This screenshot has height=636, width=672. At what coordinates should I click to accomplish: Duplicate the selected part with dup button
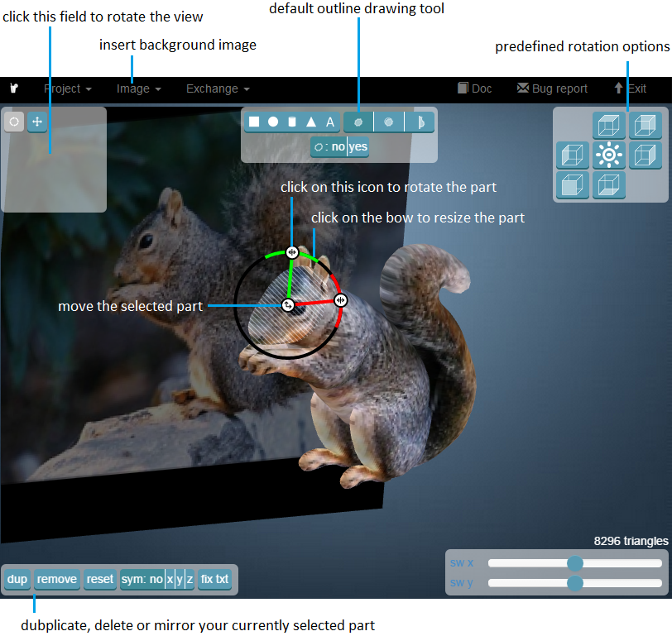pos(17,580)
